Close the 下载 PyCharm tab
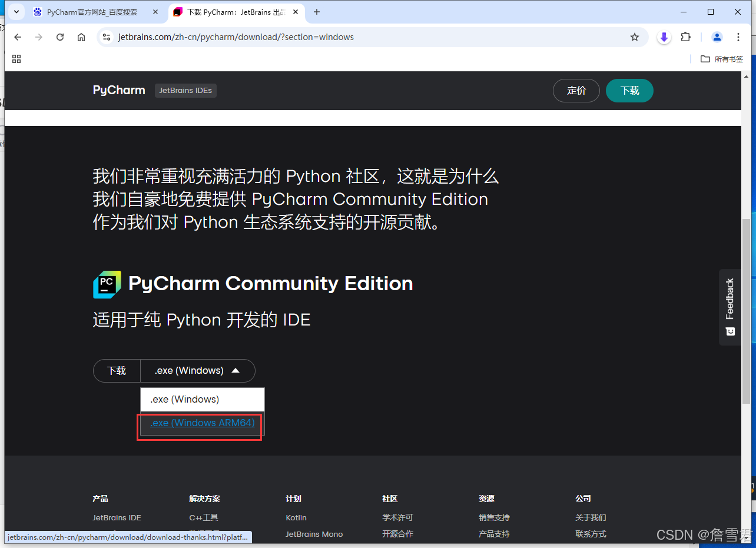This screenshot has height=548, width=756. (296, 12)
